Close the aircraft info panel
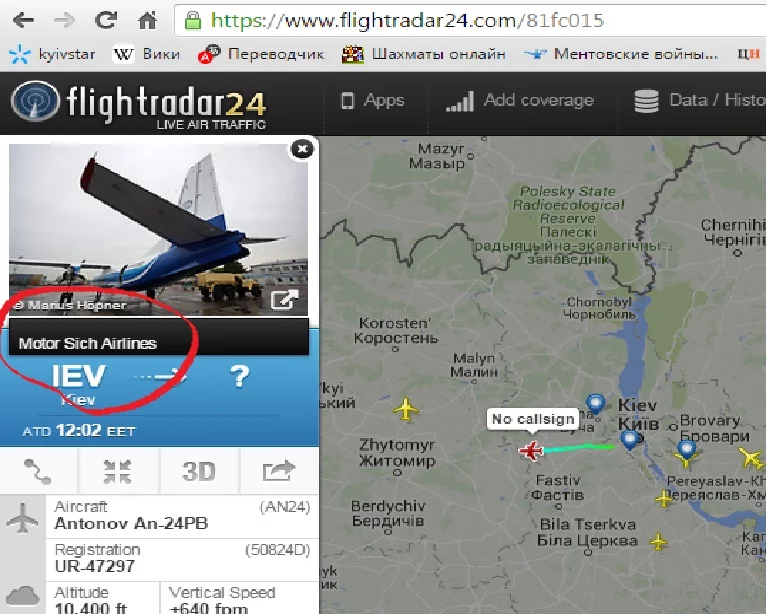 pyautogui.click(x=302, y=149)
